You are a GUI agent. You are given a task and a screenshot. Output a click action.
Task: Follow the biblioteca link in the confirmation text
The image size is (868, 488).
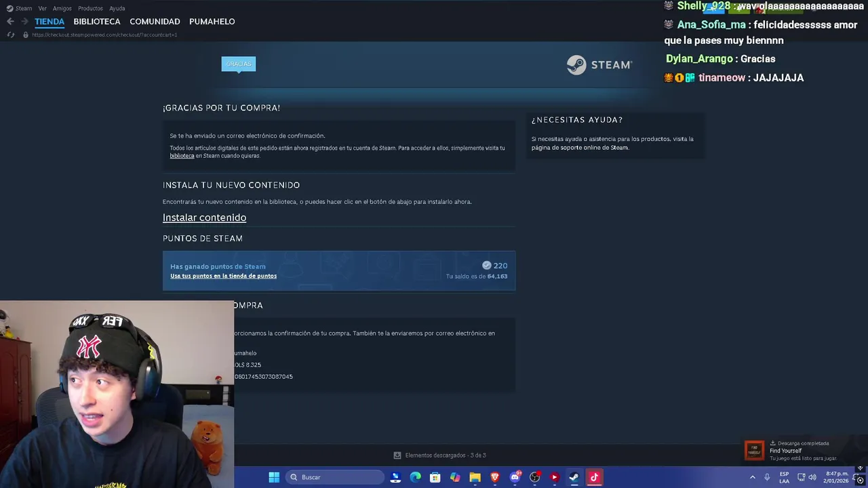click(x=182, y=156)
